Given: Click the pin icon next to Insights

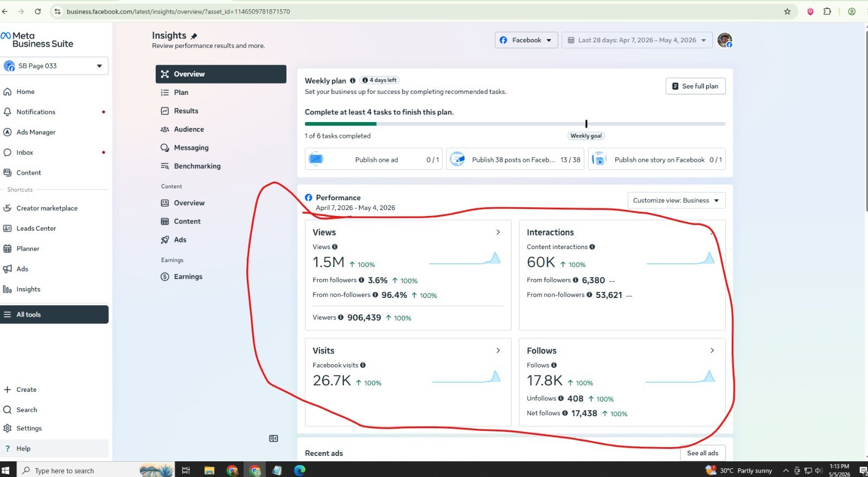Looking at the screenshot, I should [194, 36].
